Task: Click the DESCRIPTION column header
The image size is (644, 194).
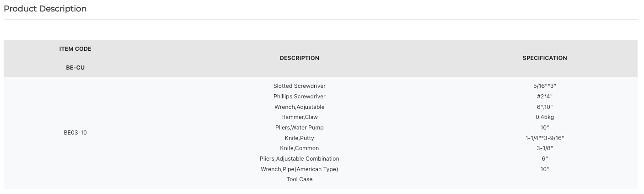Action: [x=300, y=58]
